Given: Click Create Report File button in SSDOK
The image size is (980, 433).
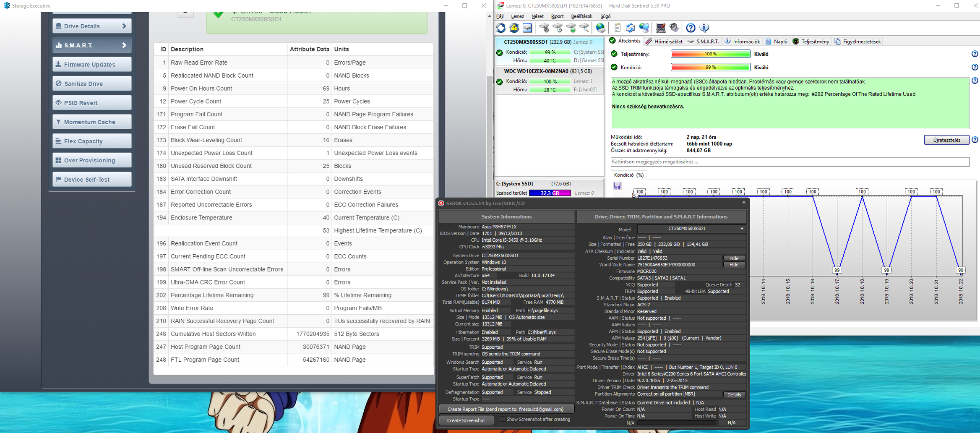Looking at the screenshot, I should click(506, 409).
